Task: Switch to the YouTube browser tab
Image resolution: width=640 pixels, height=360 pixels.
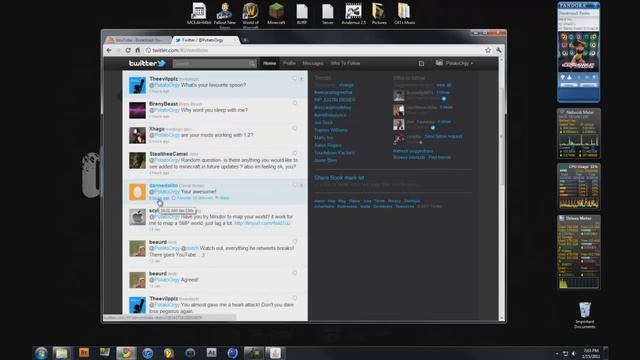Action: click(138, 40)
